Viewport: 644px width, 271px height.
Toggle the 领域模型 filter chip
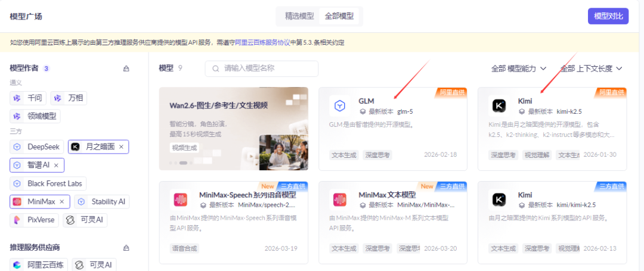click(35, 116)
